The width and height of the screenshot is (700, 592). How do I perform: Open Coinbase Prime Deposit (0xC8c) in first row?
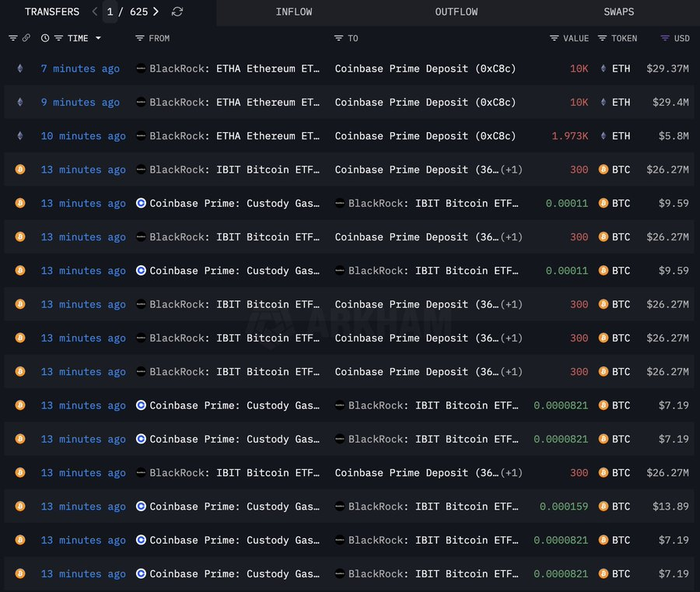[x=425, y=68]
